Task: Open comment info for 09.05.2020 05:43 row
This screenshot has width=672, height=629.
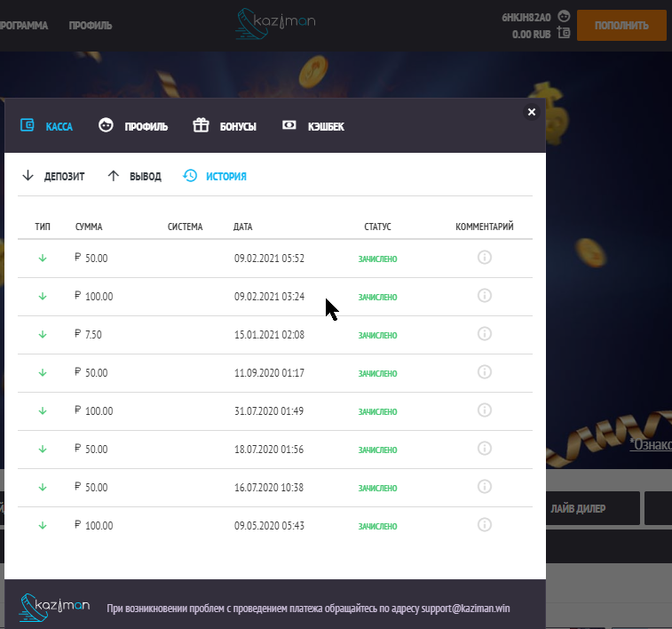Action: pos(485,524)
